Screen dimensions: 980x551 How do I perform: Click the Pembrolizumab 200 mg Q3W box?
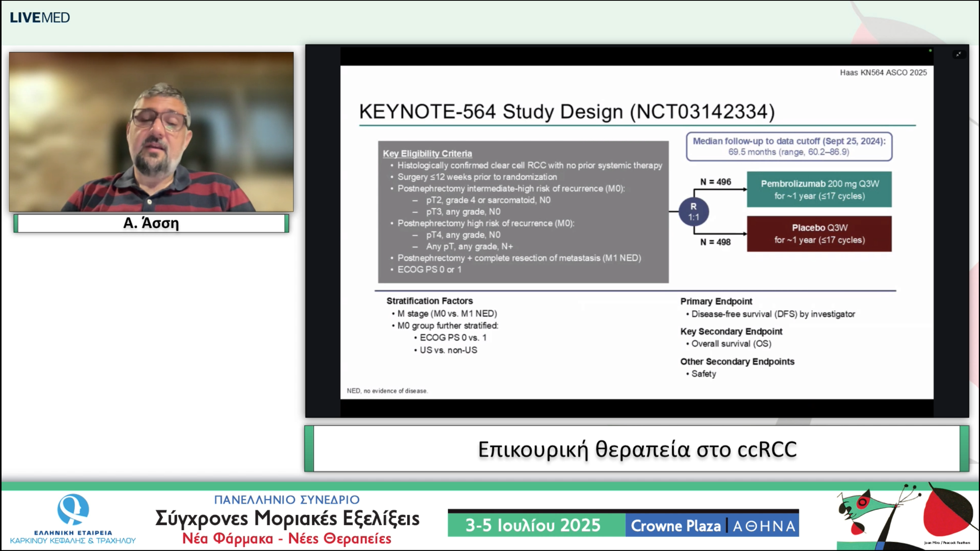(819, 189)
